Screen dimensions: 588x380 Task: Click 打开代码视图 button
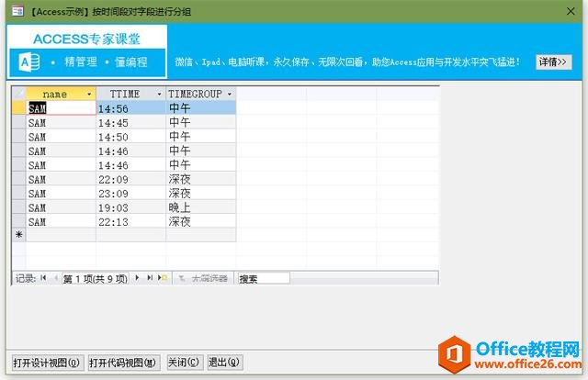124,363
